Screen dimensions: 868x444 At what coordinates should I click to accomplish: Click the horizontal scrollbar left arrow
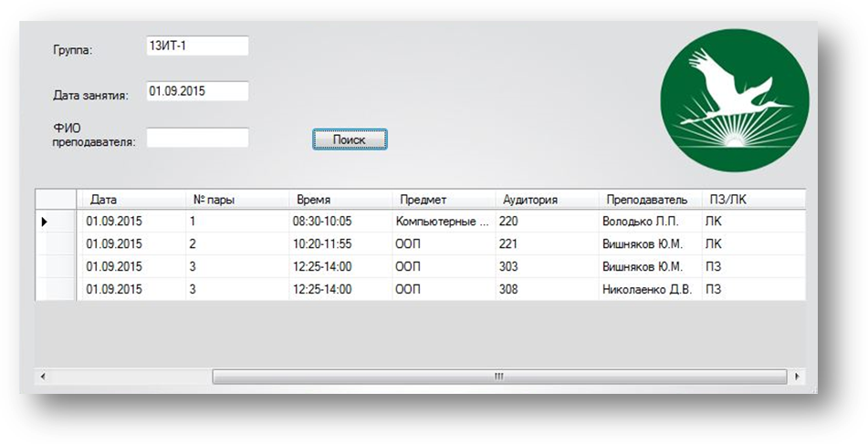(43, 377)
